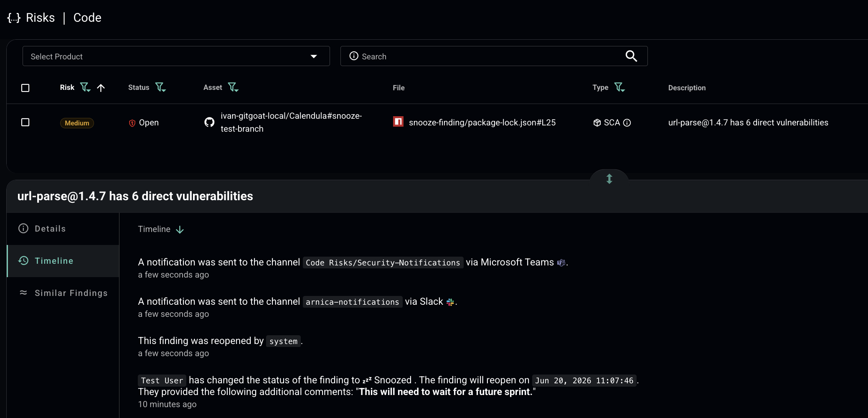Toggle the select-all checkbox in table header

coord(25,88)
